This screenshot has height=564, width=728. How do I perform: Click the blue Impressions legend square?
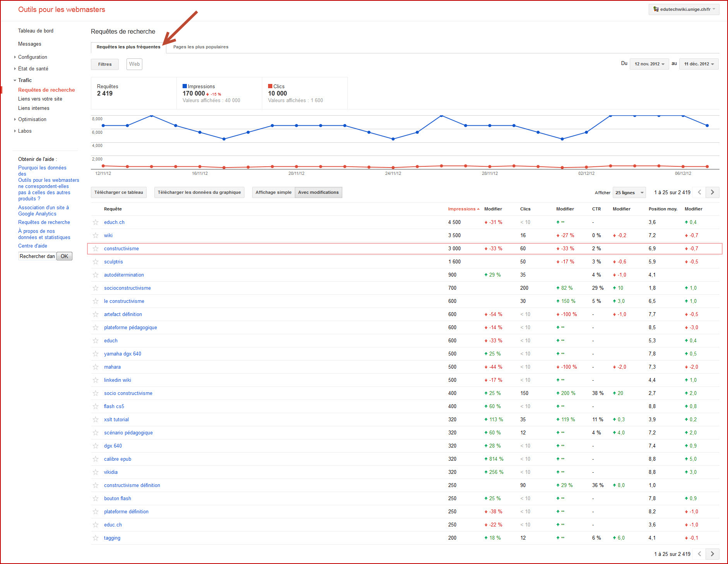[x=185, y=86]
